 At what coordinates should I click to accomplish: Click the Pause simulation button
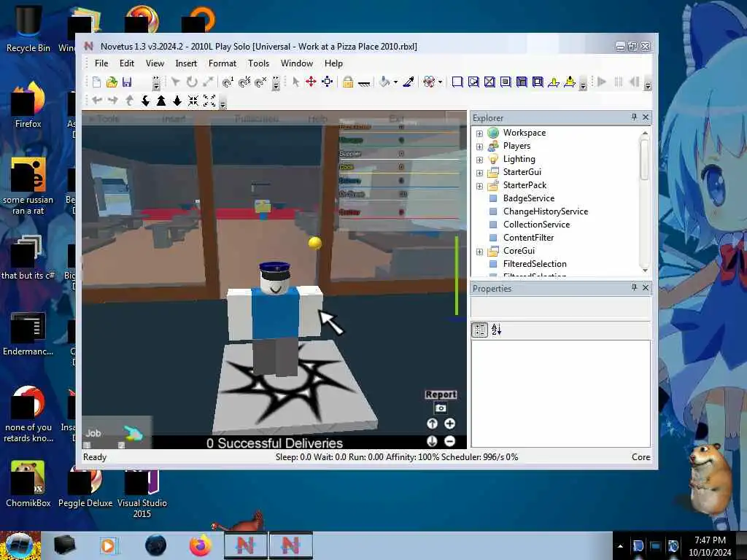(619, 82)
